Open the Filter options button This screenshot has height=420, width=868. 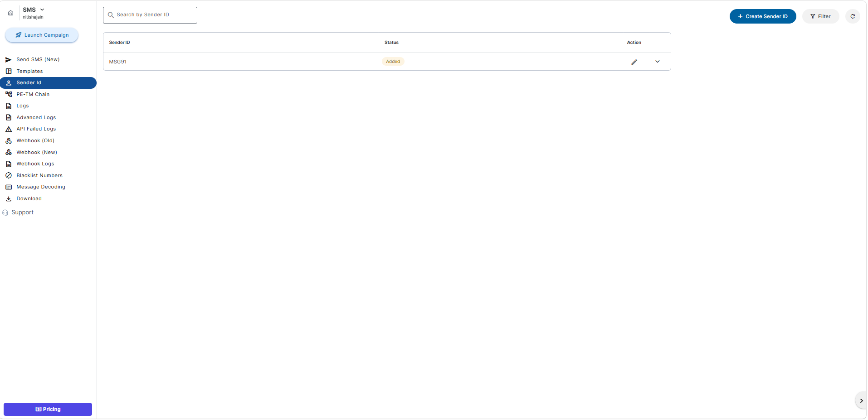click(x=820, y=16)
